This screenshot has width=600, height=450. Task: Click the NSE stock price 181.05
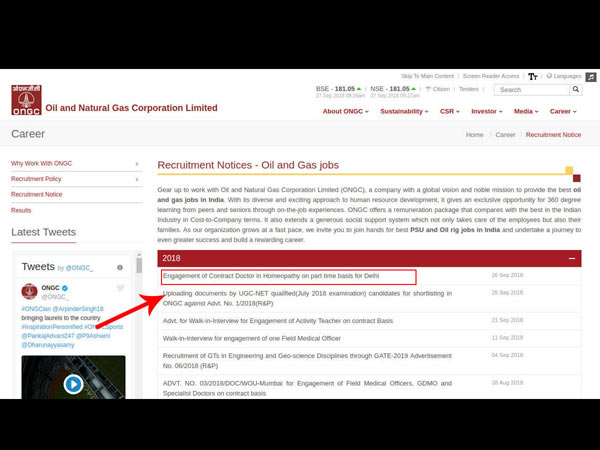pyautogui.click(x=399, y=89)
